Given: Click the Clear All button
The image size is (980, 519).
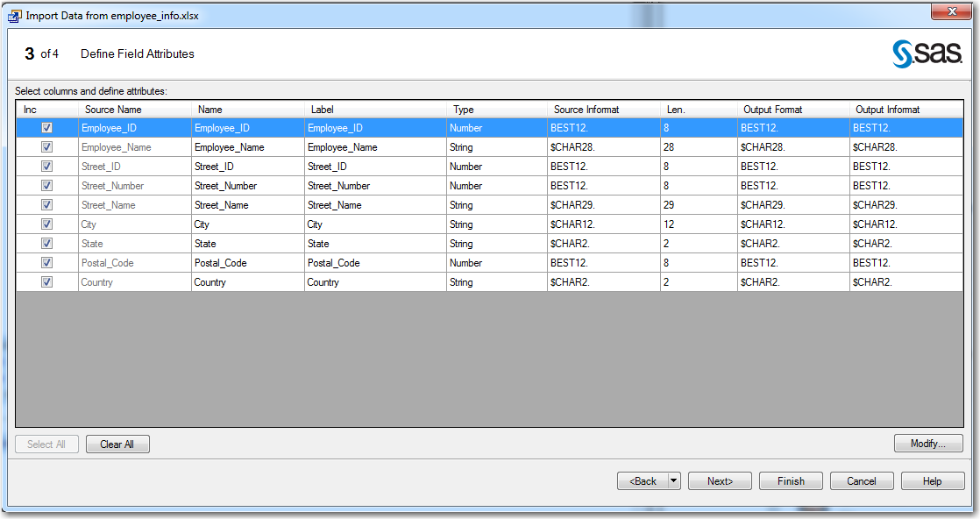Looking at the screenshot, I should coord(117,444).
